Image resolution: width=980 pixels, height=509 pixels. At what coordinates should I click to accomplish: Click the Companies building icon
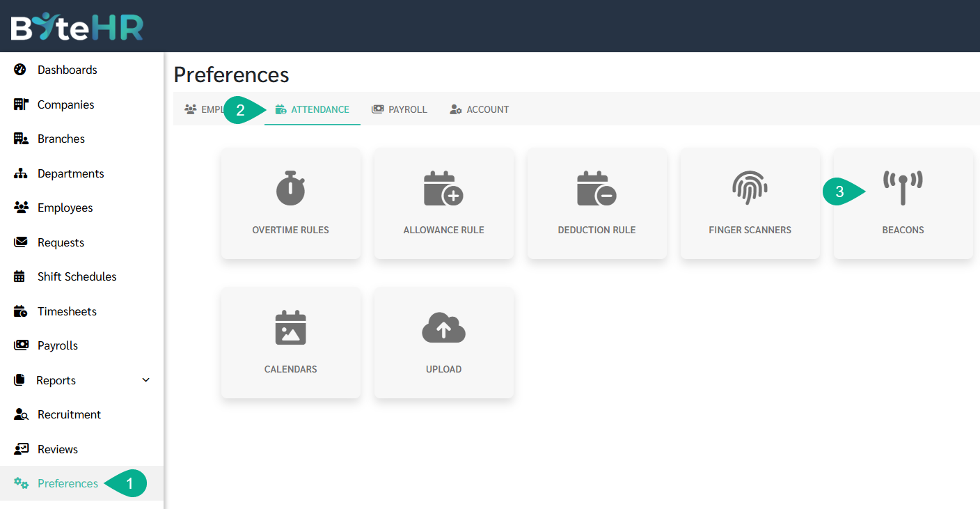(x=20, y=104)
